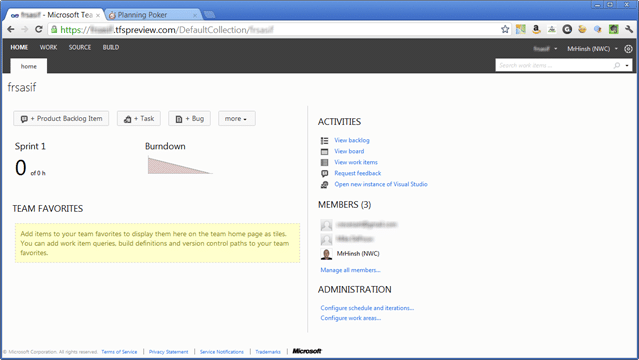Viewport: 639px width, 360px height.
Task: Click Manage all members link
Action: click(x=350, y=270)
